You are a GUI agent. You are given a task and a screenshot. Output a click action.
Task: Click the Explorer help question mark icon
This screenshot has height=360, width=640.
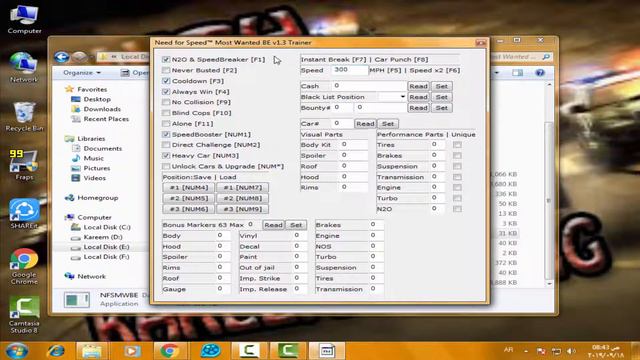(540, 73)
